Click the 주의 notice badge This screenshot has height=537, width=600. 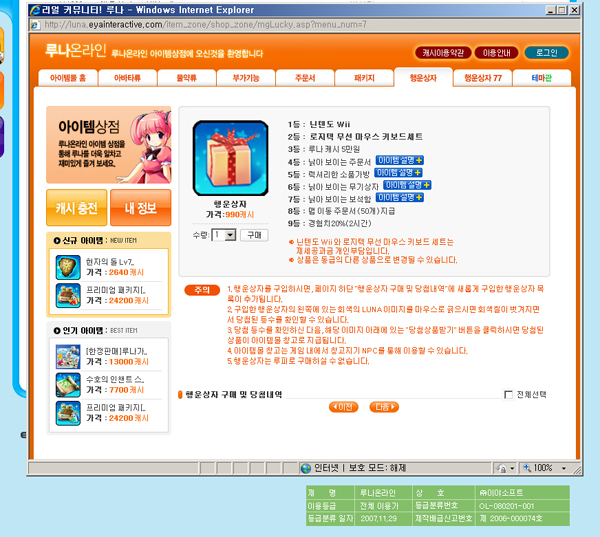coord(202,290)
